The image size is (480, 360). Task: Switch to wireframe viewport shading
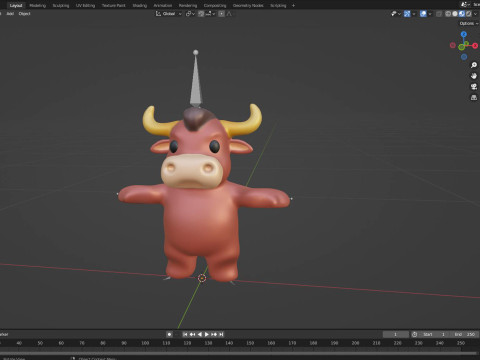pos(448,14)
